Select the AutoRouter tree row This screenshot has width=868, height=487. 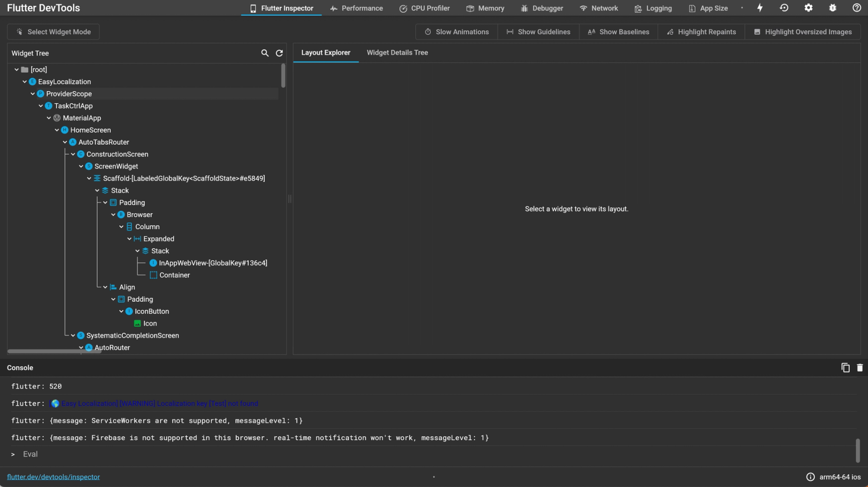click(x=112, y=347)
